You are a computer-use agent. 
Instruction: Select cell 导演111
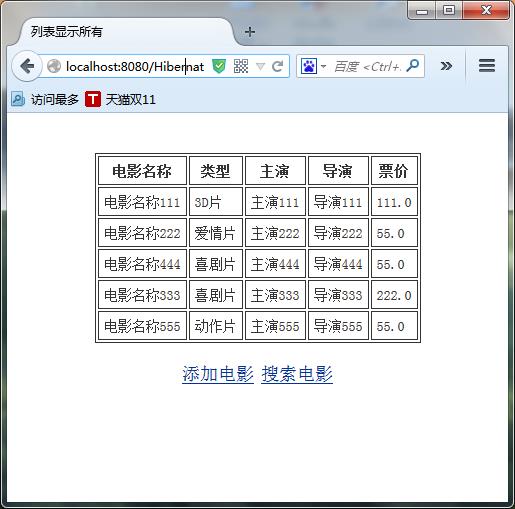tap(338, 202)
